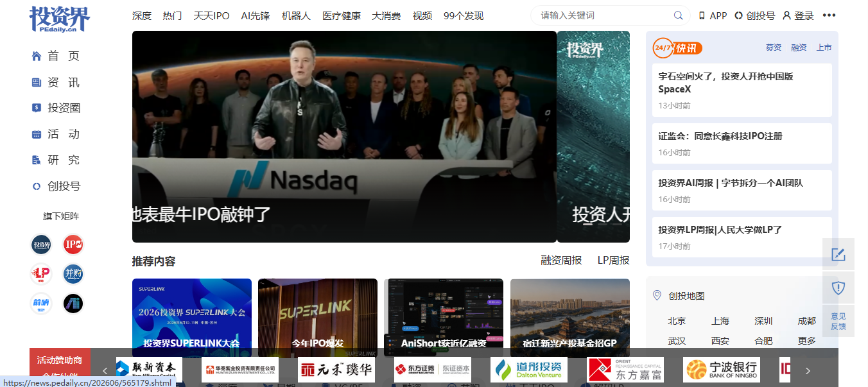Switch to the 上市 news tab
Screen dimensions: 868x387
(824, 47)
